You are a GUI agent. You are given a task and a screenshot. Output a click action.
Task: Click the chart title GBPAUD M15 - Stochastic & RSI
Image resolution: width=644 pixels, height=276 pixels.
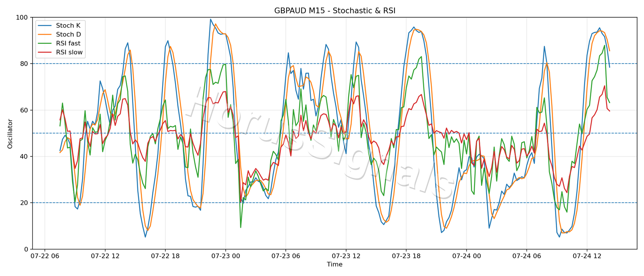(x=334, y=11)
